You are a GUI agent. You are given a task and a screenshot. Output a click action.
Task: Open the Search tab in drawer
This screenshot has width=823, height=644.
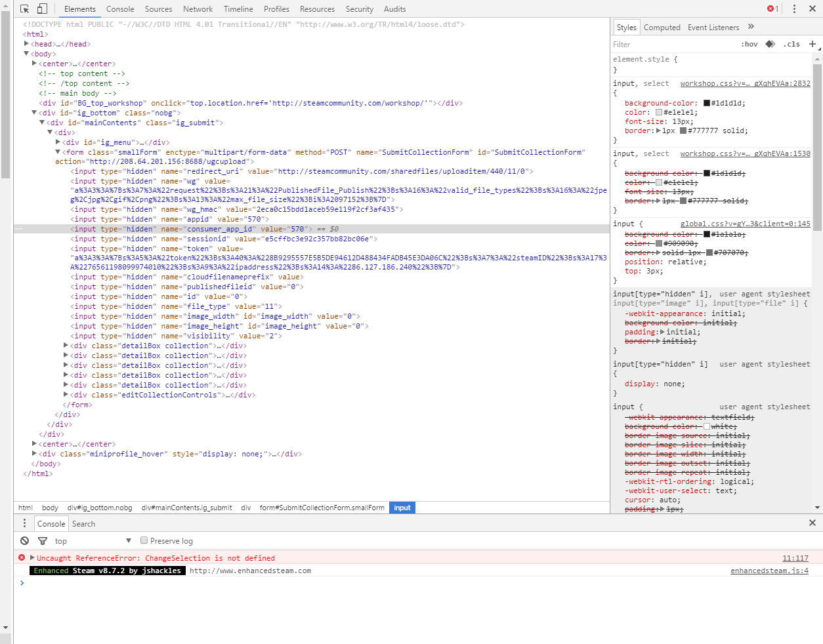(83, 524)
